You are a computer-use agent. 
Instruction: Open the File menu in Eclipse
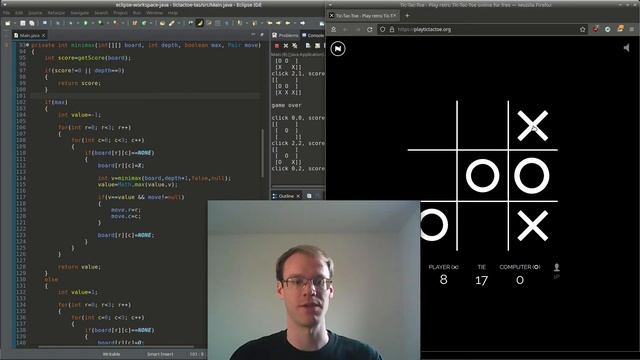7,13
